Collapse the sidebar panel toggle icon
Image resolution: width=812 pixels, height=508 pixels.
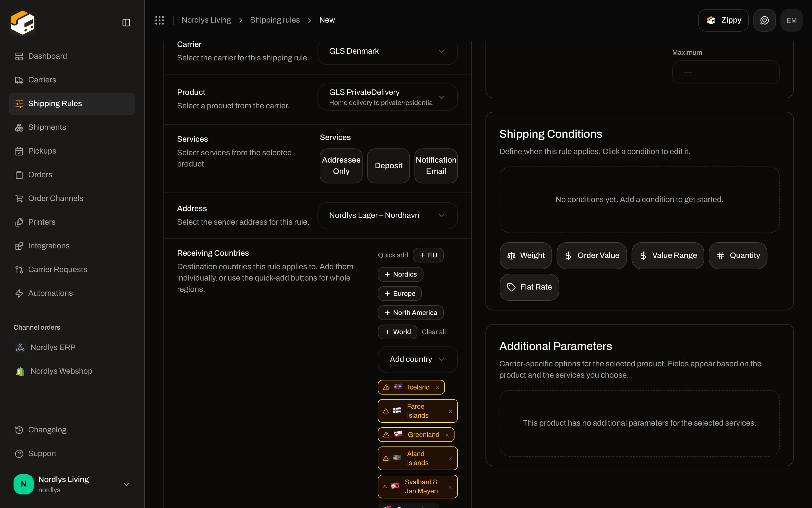click(126, 23)
